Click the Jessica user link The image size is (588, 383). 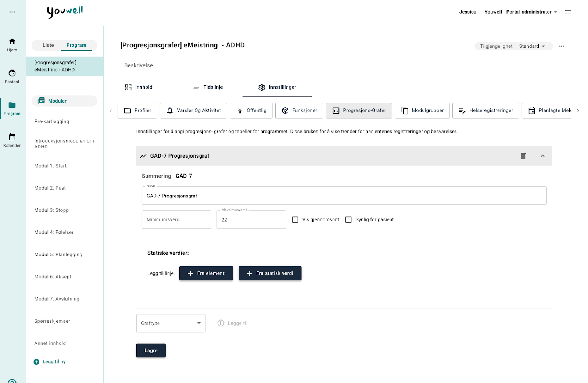(467, 12)
